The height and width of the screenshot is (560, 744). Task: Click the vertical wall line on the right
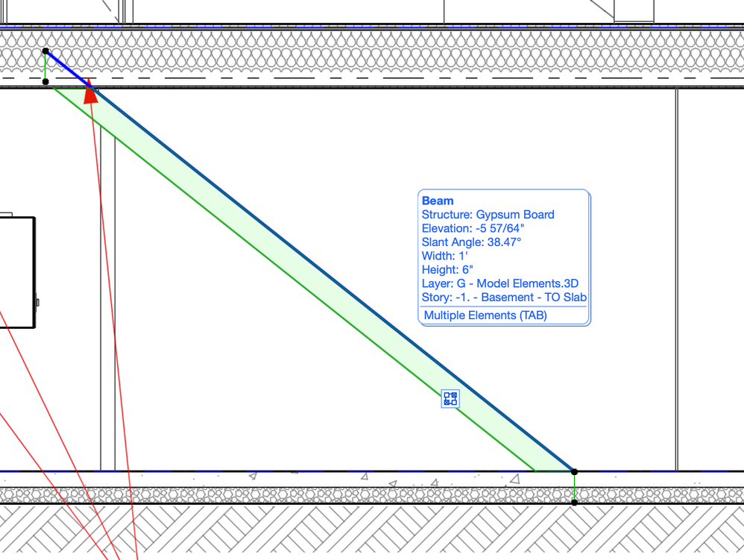coord(675,261)
